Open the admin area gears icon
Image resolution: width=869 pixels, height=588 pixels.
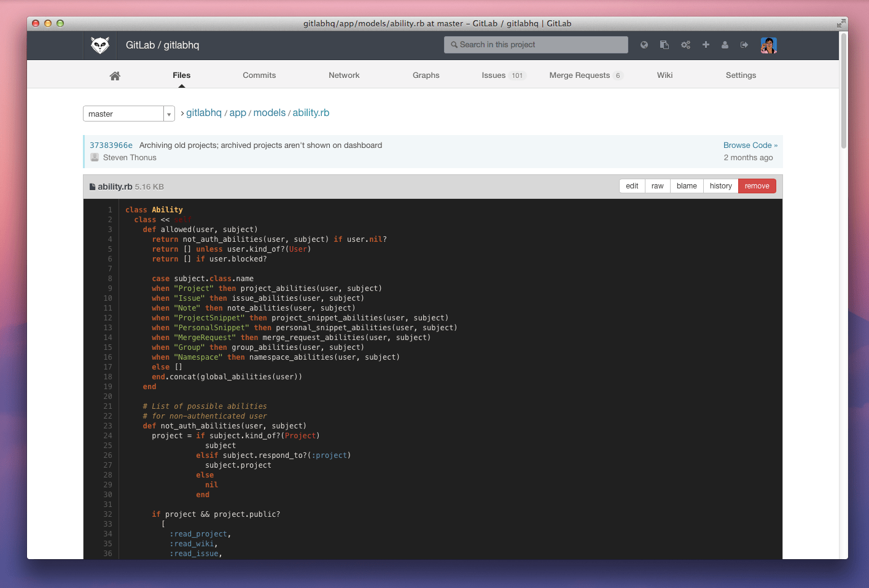click(685, 44)
